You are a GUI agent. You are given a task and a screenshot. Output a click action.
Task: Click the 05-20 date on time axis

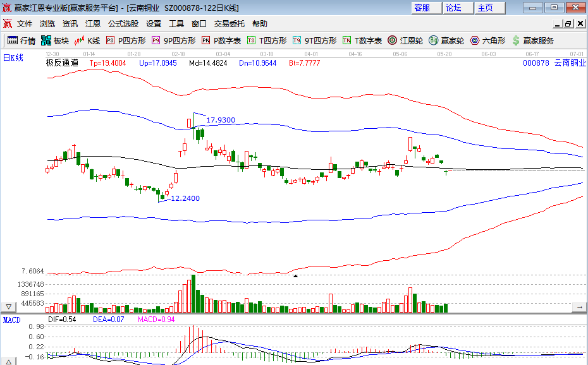click(444, 54)
